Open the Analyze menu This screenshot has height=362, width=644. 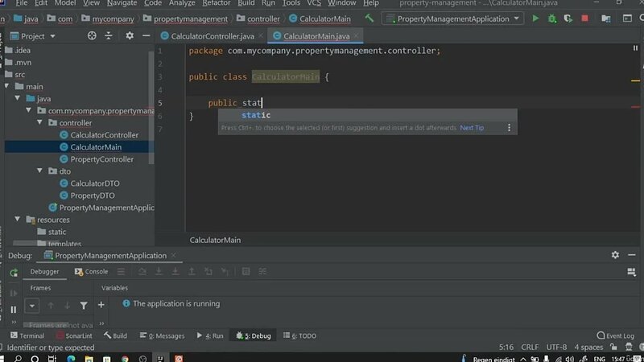pyautogui.click(x=182, y=3)
